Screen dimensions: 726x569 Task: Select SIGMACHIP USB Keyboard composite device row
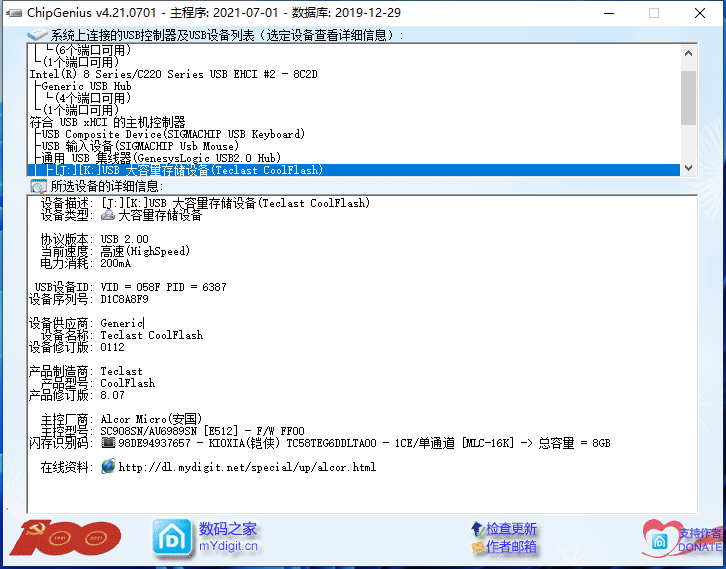[174, 134]
